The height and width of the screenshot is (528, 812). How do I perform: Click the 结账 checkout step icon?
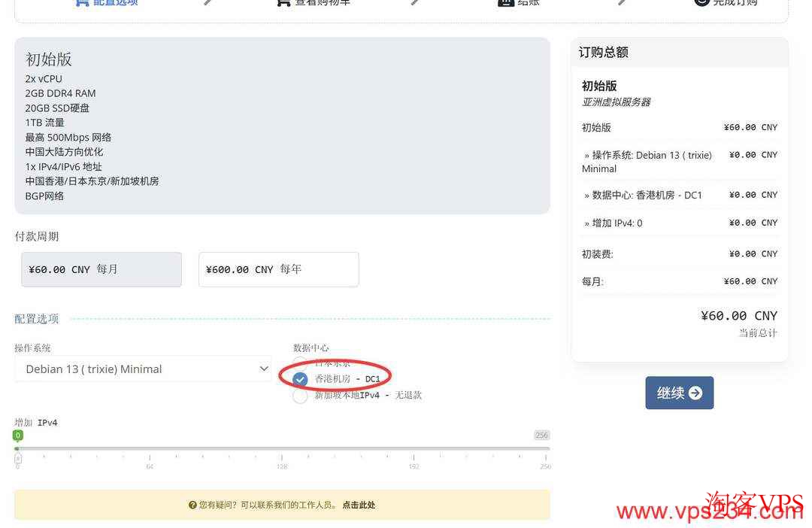(x=506, y=2)
